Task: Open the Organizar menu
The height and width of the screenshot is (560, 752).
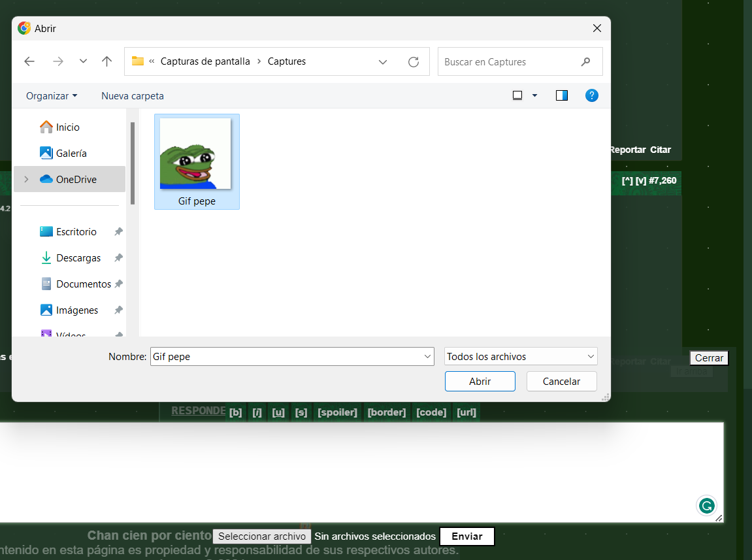Action: [52, 96]
